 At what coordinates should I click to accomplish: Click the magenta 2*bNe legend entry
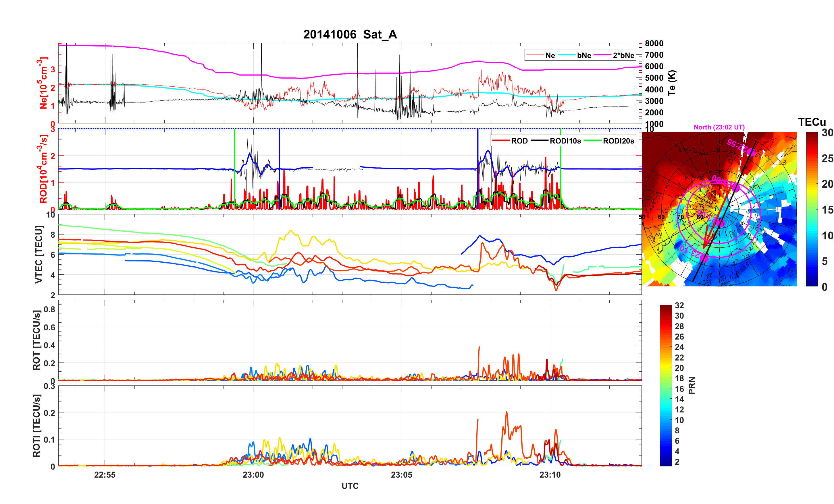[x=623, y=55]
